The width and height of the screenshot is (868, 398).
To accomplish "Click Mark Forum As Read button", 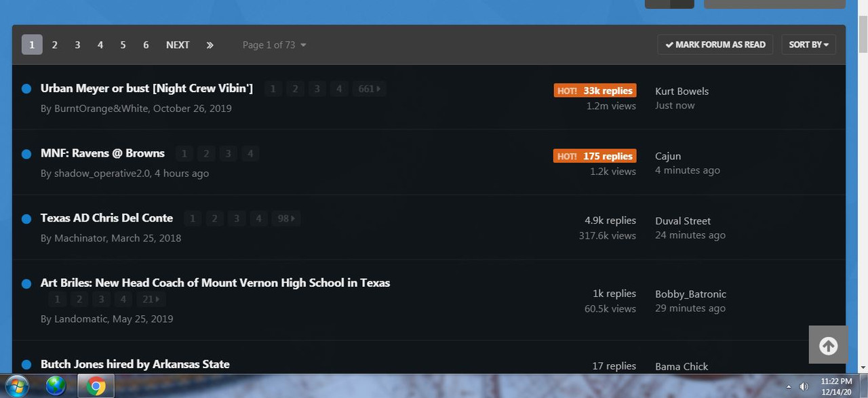I will click(715, 45).
